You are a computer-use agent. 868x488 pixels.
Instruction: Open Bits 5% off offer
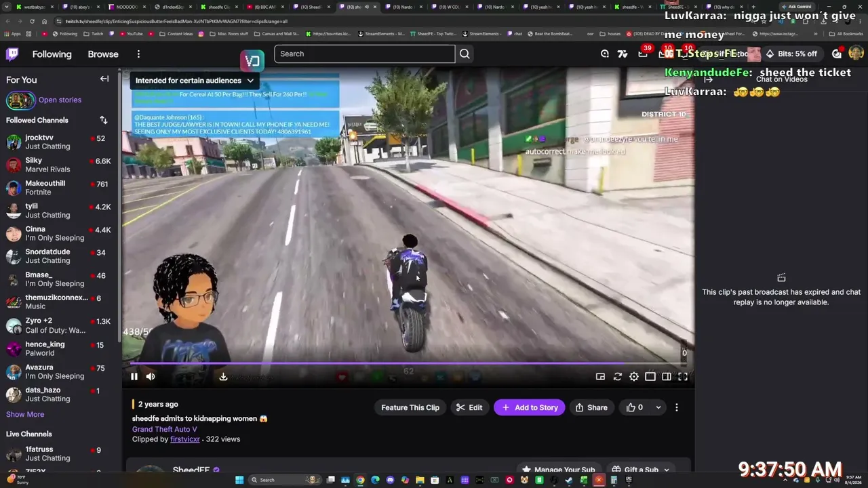tap(791, 54)
